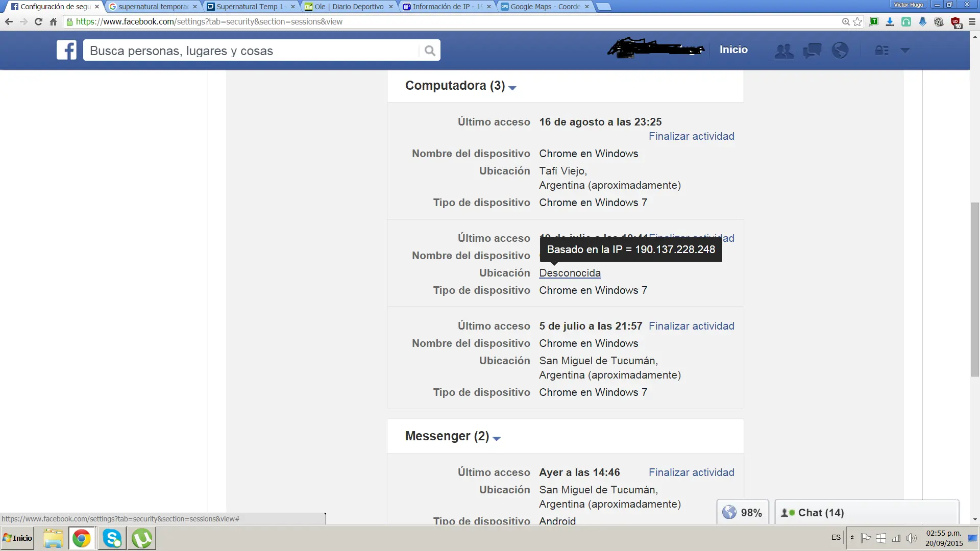Screen dimensions: 980x551
Task: Open Facebook notifications globe icon
Action: (x=840, y=50)
